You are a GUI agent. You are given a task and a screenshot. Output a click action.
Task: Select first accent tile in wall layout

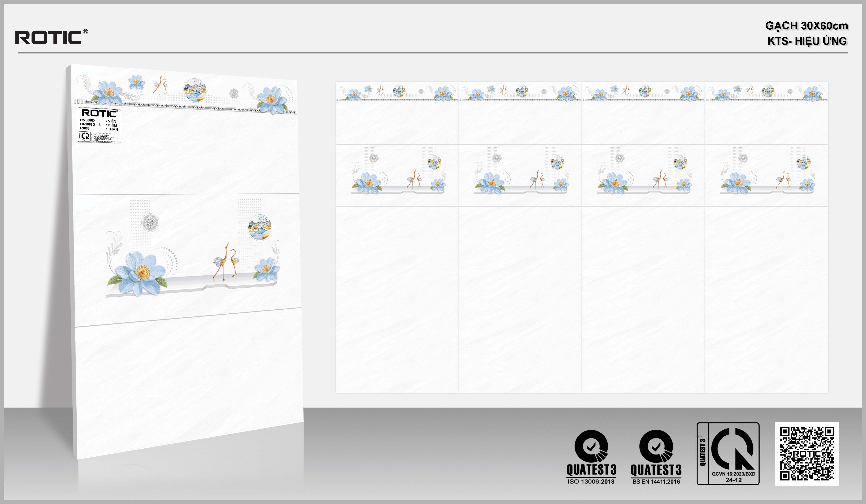(397, 175)
